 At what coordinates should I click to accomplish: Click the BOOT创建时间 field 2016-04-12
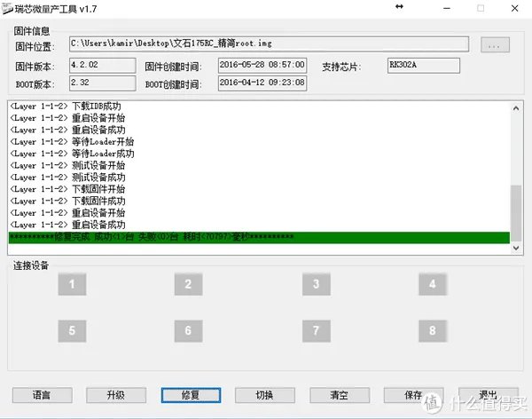point(262,83)
